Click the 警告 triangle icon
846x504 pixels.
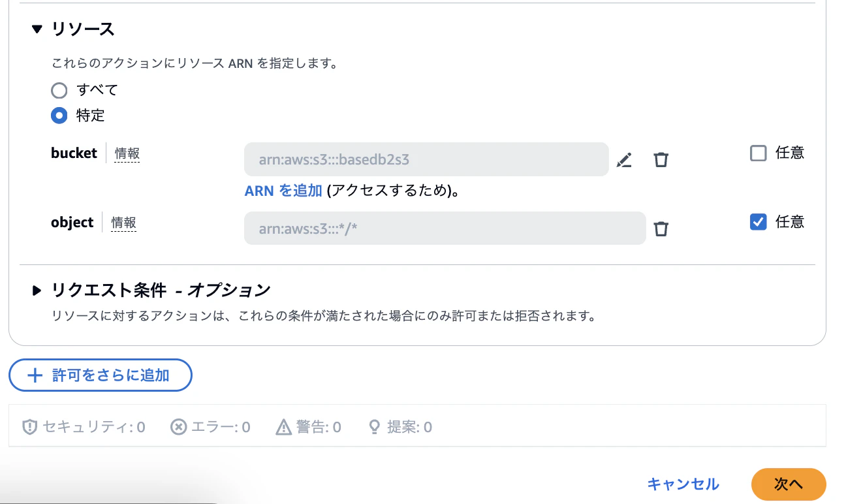coord(283,427)
